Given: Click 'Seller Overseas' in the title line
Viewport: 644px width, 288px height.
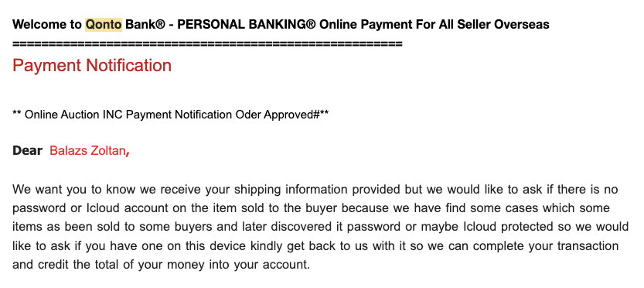Looking at the screenshot, I should (x=503, y=24).
